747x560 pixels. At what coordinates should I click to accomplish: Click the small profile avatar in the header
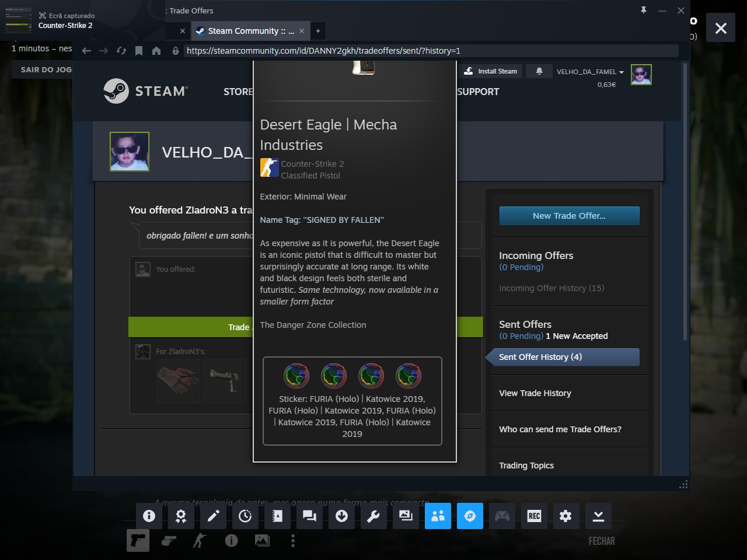click(641, 75)
